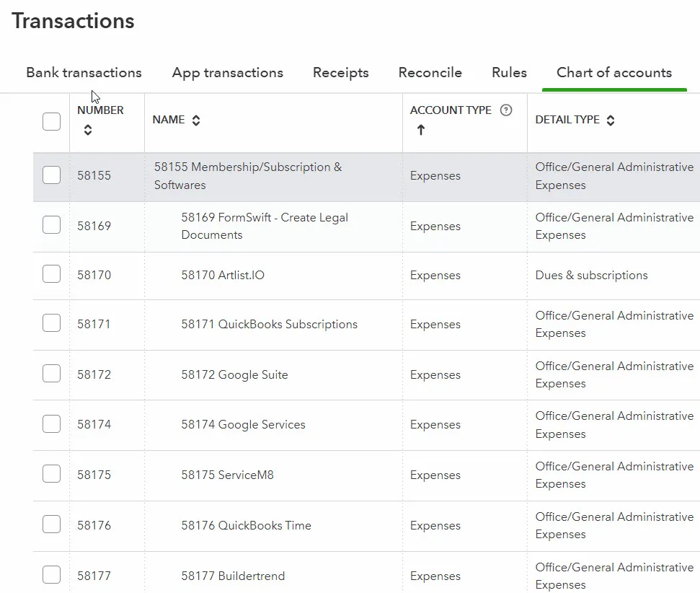This screenshot has width=700, height=593.
Task: Mark checkbox for 58172 Google Suite row
Action: [51, 374]
